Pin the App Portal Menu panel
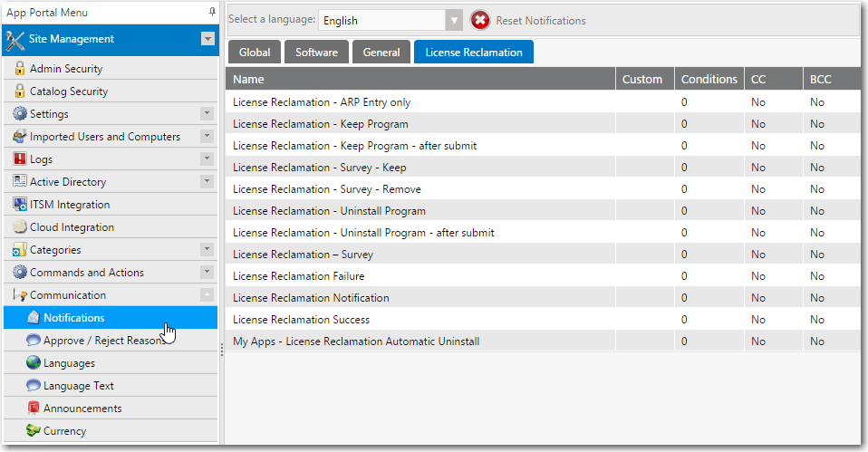 (212, 12)
